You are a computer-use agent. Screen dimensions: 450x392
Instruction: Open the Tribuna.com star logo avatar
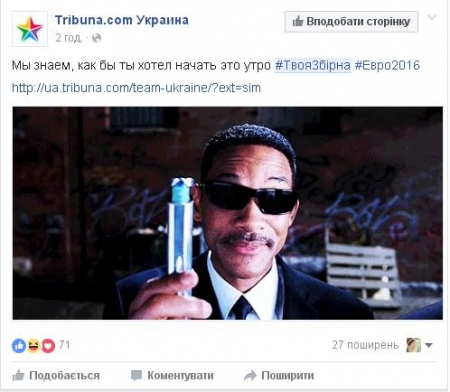(x=30, y=29)
